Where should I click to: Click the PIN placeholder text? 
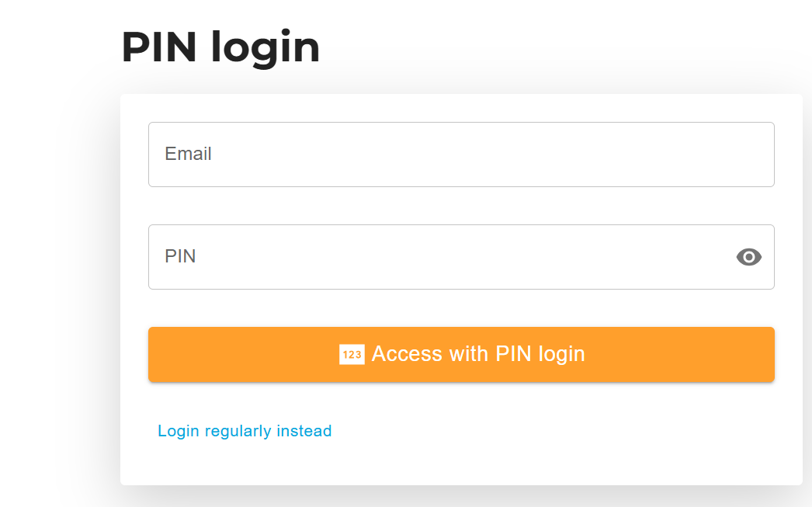(x=180, y=256)
